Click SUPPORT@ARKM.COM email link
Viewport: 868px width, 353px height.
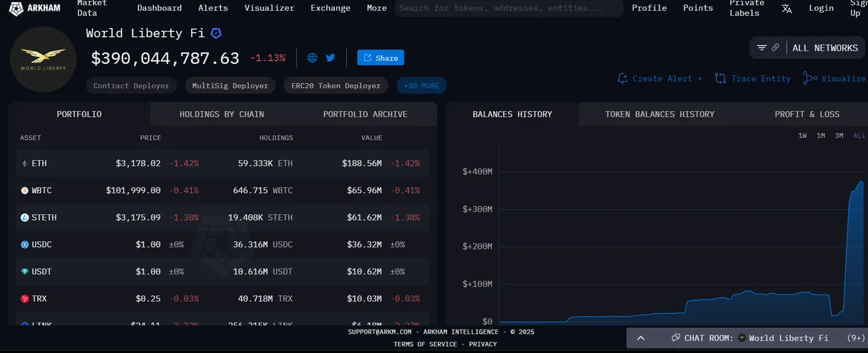pyautogui.click(x=380, y=332)
